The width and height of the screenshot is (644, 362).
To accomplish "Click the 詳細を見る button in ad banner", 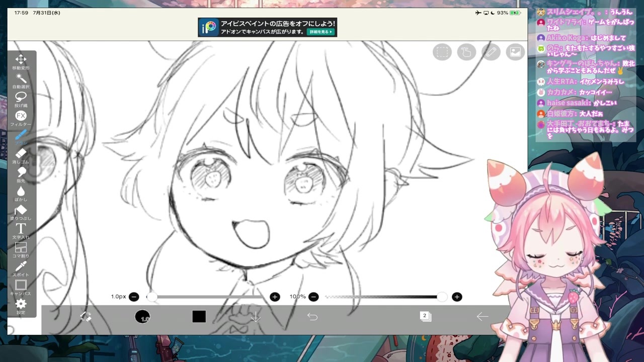I will coord(320,32).
